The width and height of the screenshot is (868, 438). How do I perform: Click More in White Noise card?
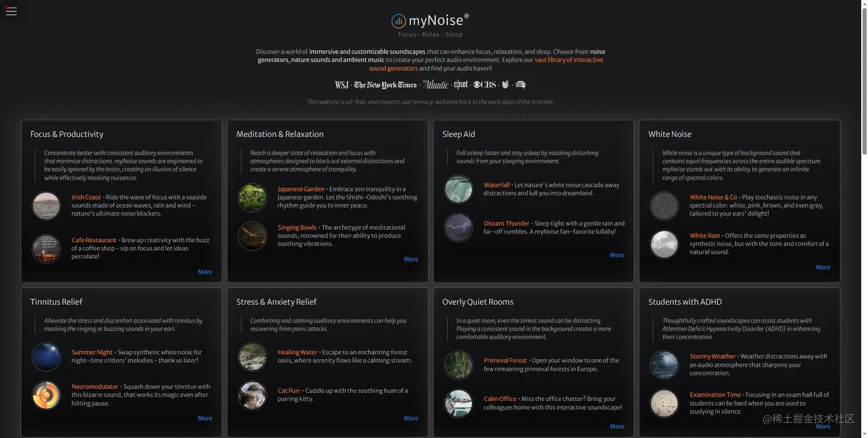click(x=823, y=267)
